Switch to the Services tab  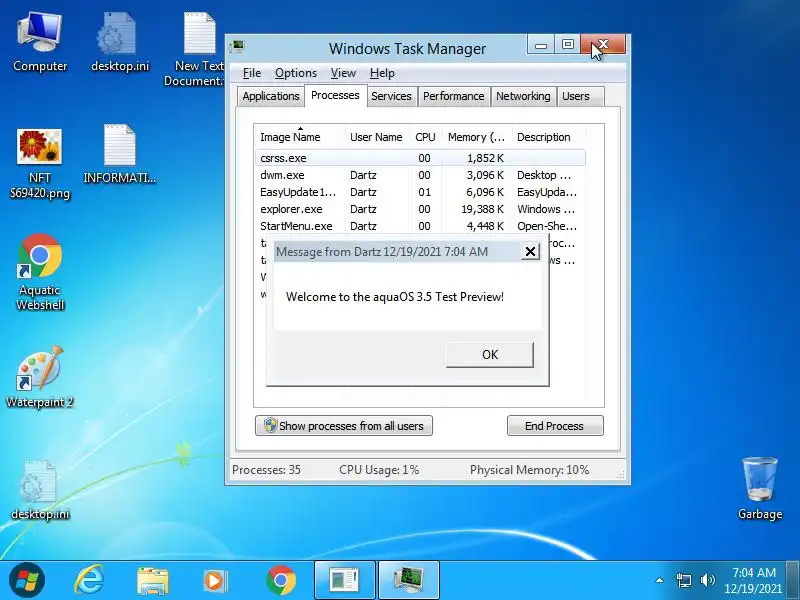click(391, 96)
